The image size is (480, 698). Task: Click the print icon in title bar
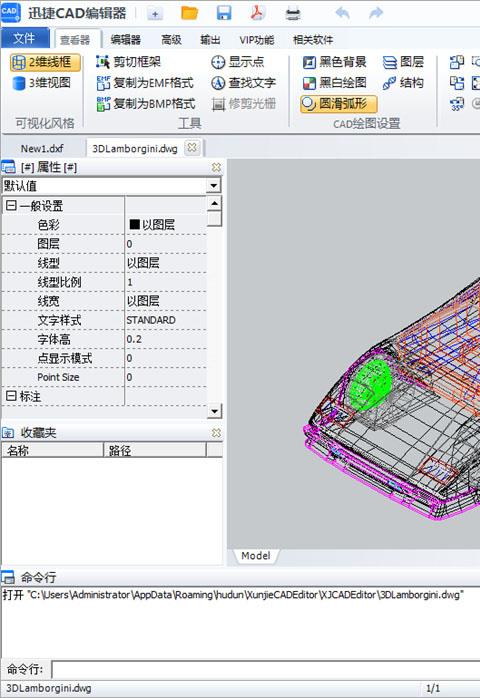293,14
